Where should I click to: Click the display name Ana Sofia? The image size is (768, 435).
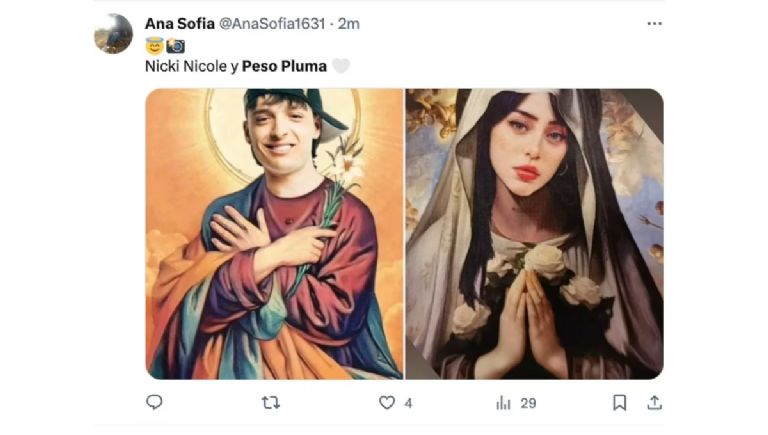pos(180,24)
